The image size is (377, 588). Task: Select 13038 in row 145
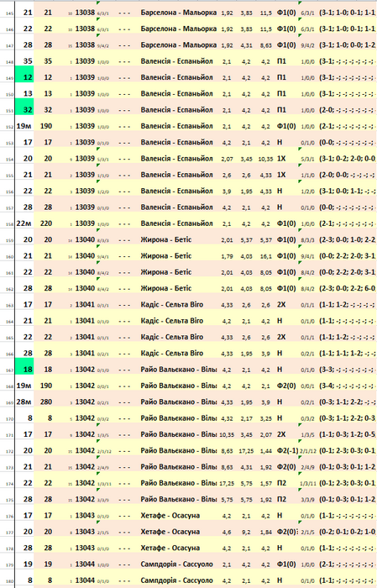point(85,13)
